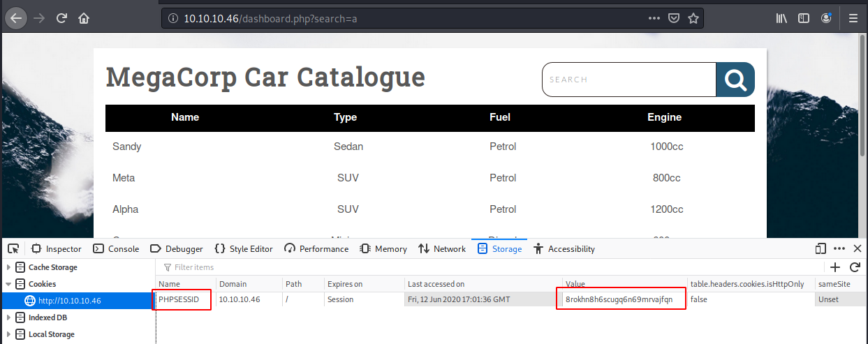Activate the element picker tool in devtools
Viewport: 868px width, 344px height.
[13, 248]
